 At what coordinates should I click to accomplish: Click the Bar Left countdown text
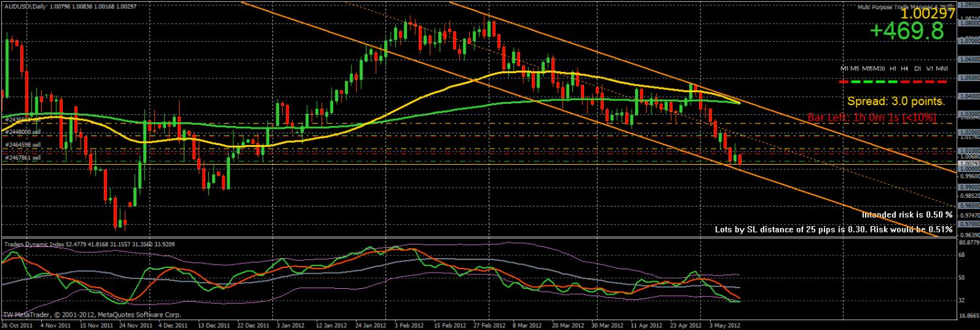tap(873, 118)
